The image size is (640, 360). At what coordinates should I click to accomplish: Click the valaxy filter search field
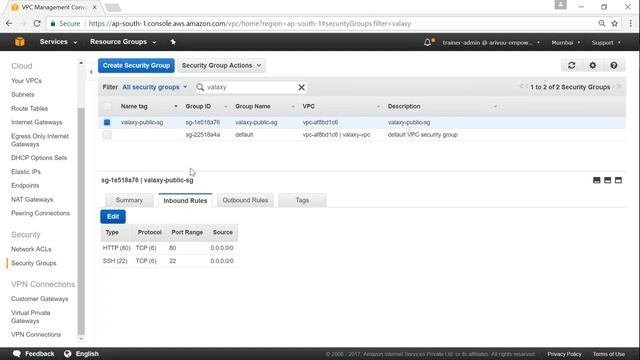(251, 87)
